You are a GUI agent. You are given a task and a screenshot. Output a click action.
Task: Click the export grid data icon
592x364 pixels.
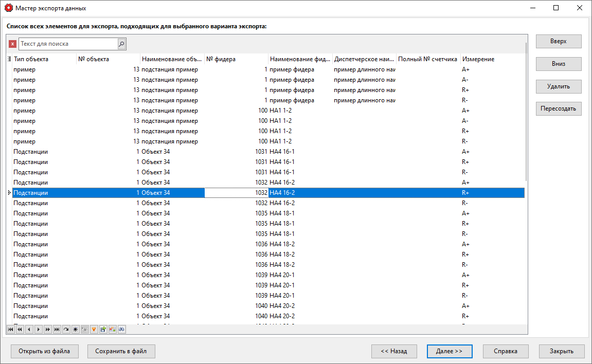tap(103, 329)
